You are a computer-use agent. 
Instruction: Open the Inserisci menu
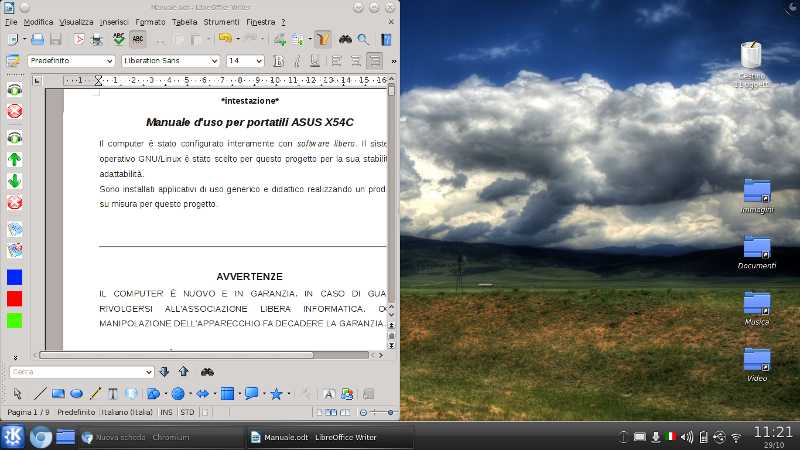pos(114,22)
